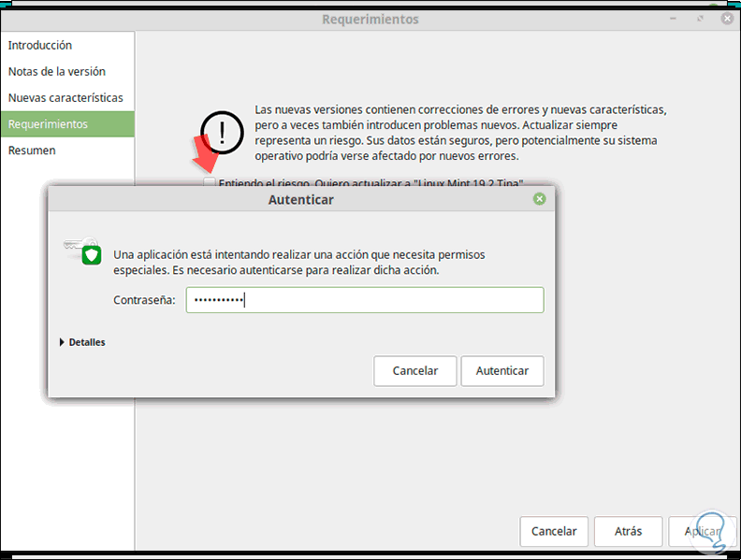Viewport: 741px width, 560px height.
Task: Click the Contraseña label
Action: 144,300
